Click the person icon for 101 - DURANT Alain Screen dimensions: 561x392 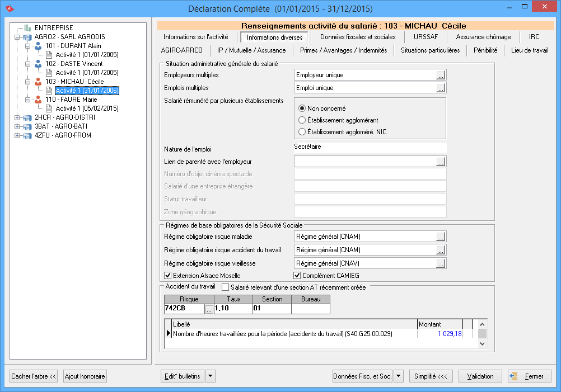(38, 46)
